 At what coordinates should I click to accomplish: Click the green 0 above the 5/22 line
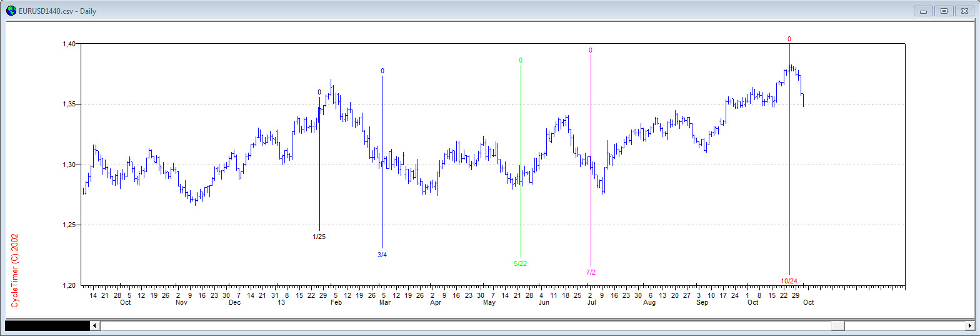tap(521, 61)
